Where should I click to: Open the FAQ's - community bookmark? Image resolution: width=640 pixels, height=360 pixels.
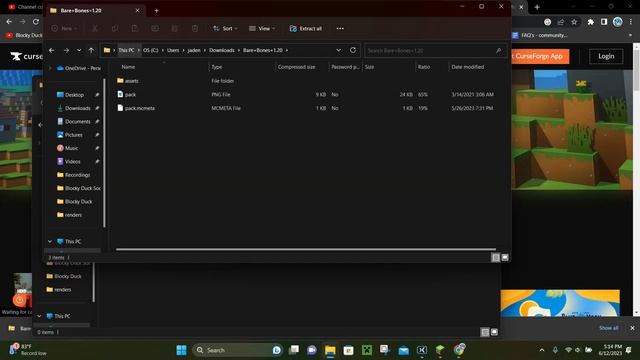[540, 36]
